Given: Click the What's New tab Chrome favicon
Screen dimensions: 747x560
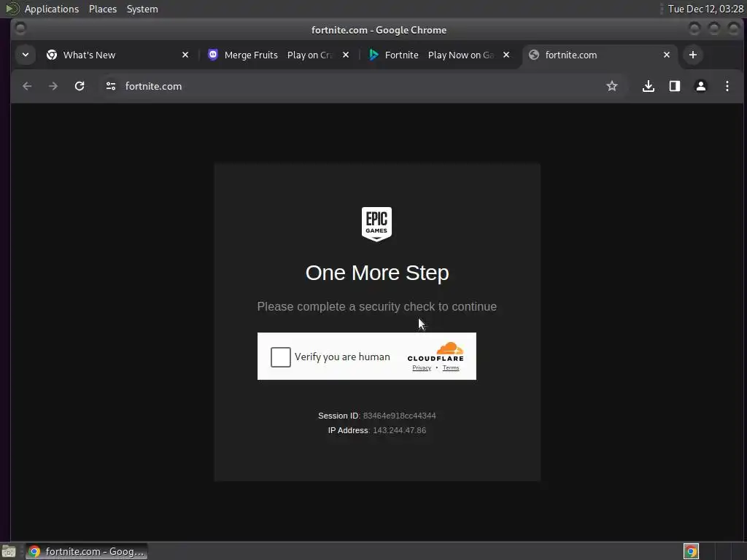Looking at the screenshot, I should pyautogui.click(x=52, y=55).
